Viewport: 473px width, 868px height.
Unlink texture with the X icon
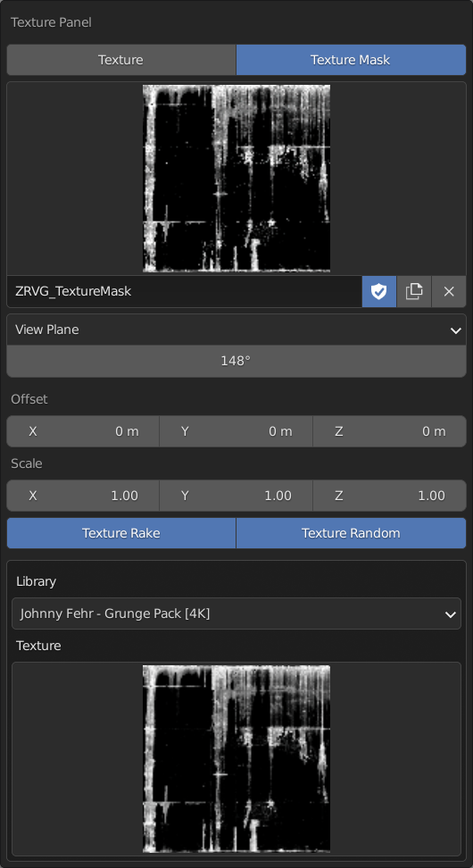coord(449,291)
